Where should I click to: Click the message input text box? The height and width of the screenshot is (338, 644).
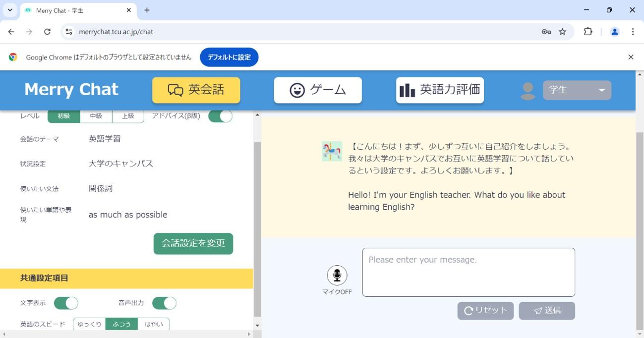pos(468,272)
